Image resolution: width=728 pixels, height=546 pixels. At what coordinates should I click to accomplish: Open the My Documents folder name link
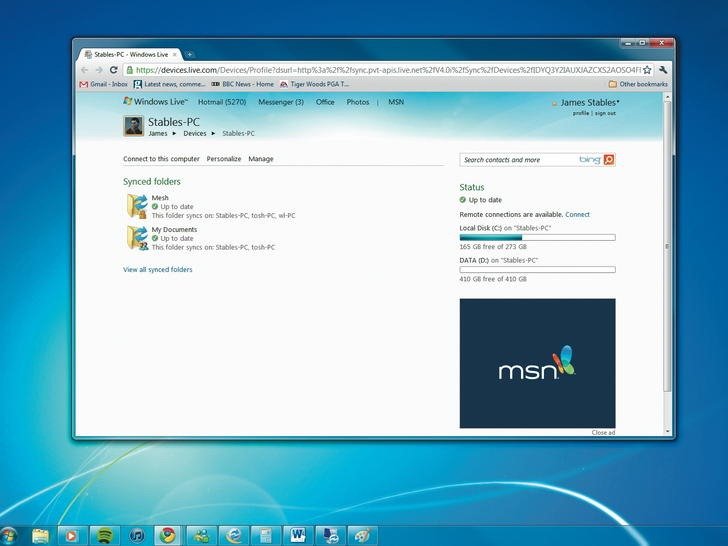coord(174,229)
